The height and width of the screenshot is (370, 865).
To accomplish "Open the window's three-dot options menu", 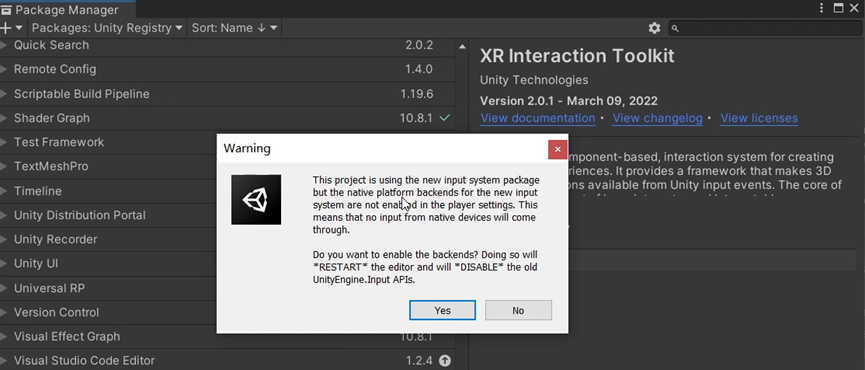I will [x=821, y=8].
